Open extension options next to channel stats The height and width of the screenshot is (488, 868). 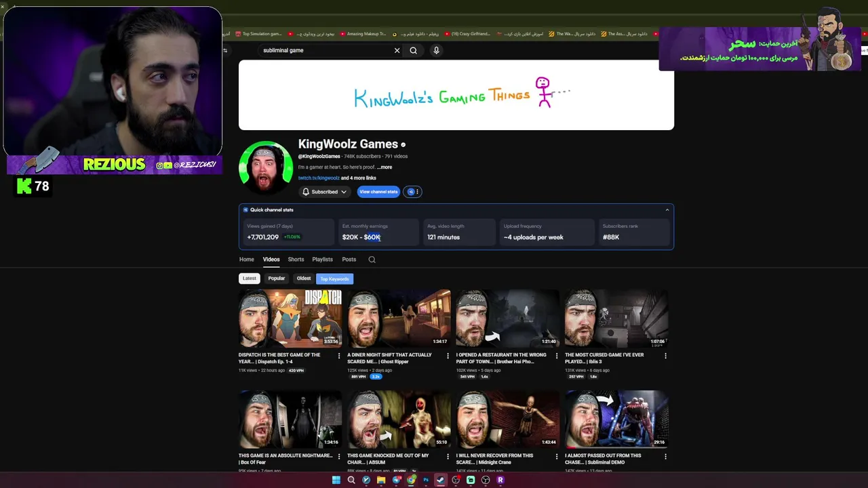[413, 192]
